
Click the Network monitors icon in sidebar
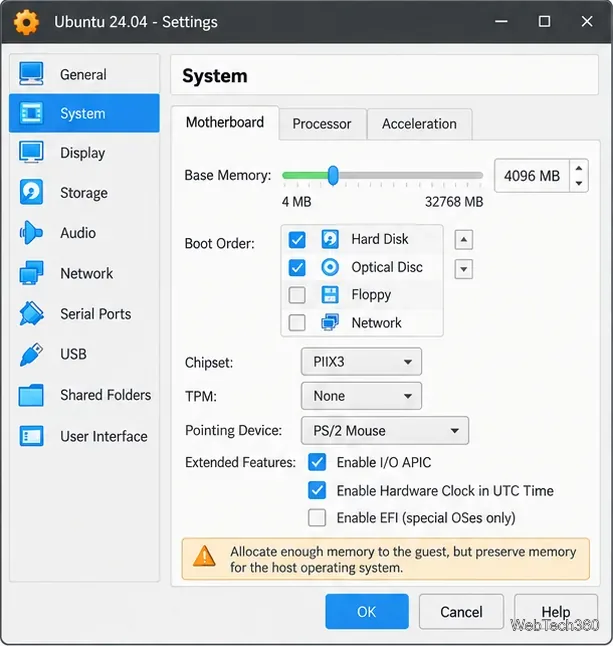pyautogui.click(x=31, y=273)
